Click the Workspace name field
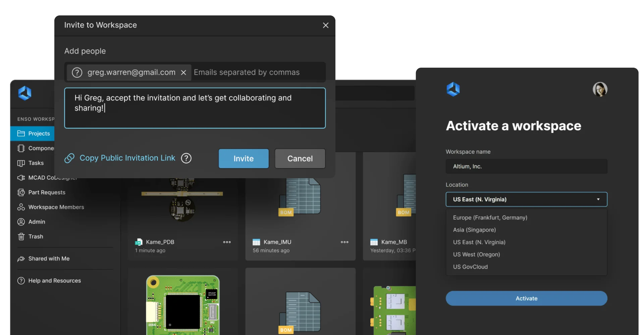 526,166
